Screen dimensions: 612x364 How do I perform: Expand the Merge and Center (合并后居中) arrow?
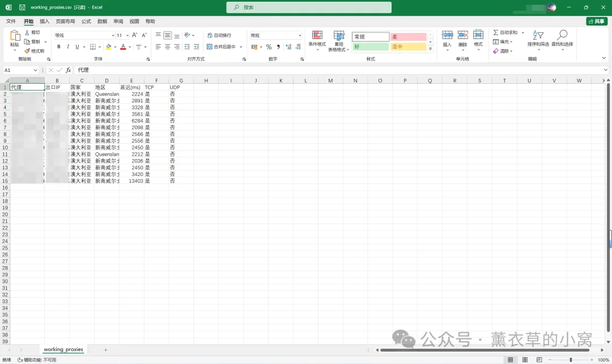tap(241, 47)
